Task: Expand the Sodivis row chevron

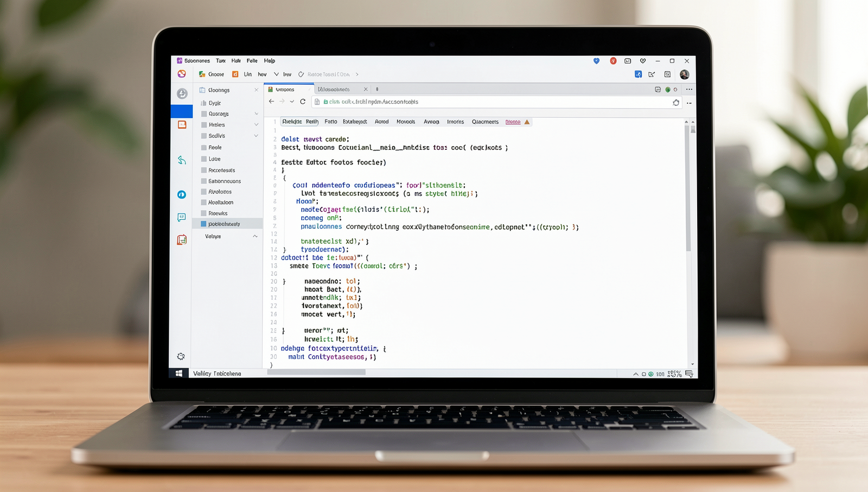Action: coord(256,136)
